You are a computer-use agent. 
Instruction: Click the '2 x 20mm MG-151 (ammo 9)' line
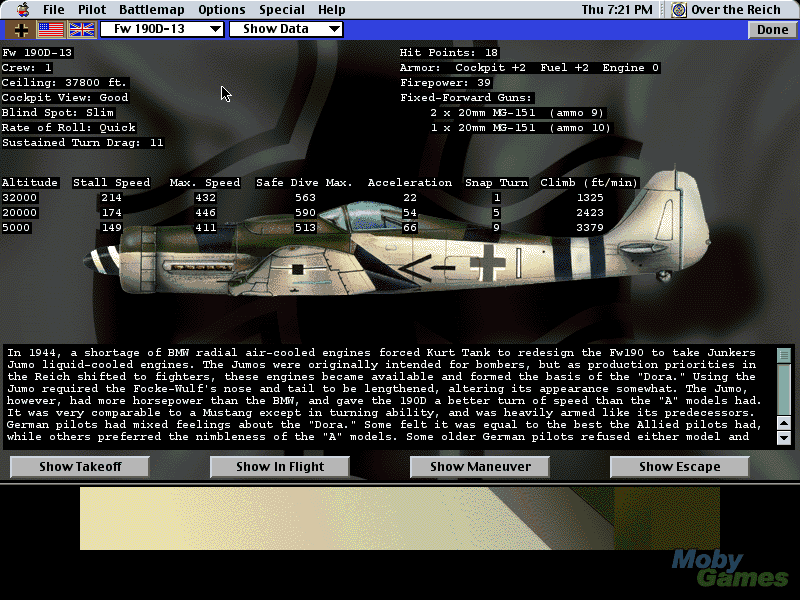pyautogui.click(x=517, y=113)
